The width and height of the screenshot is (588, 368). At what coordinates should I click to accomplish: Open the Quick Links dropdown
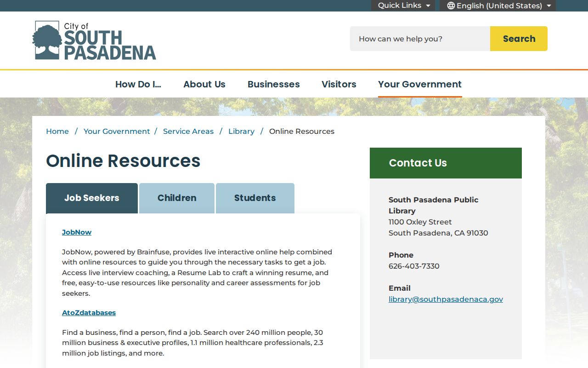point(403,6)
